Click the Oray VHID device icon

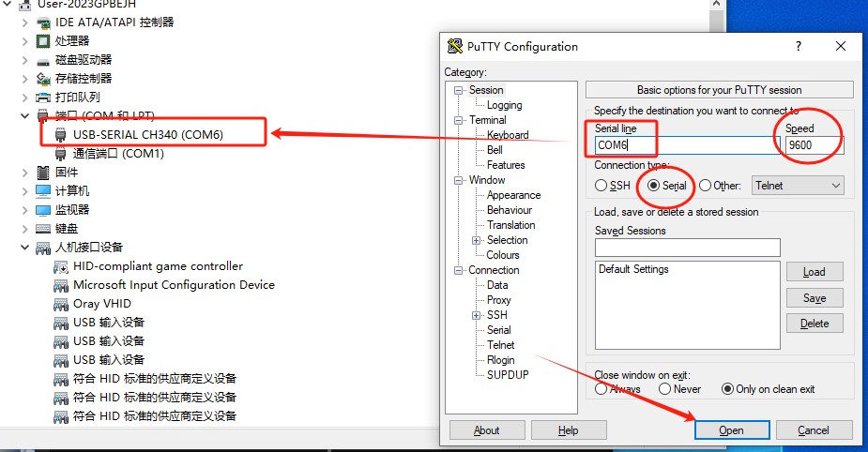(x=61, y=304)
